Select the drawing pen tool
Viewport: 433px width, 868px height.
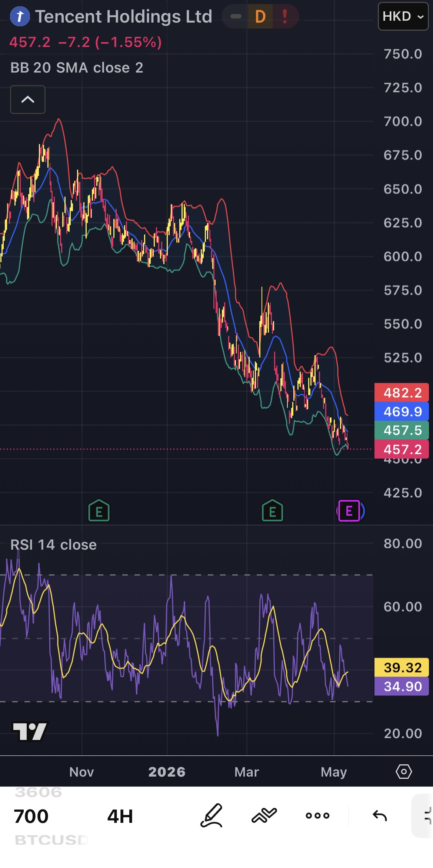(x=211, y=815)
